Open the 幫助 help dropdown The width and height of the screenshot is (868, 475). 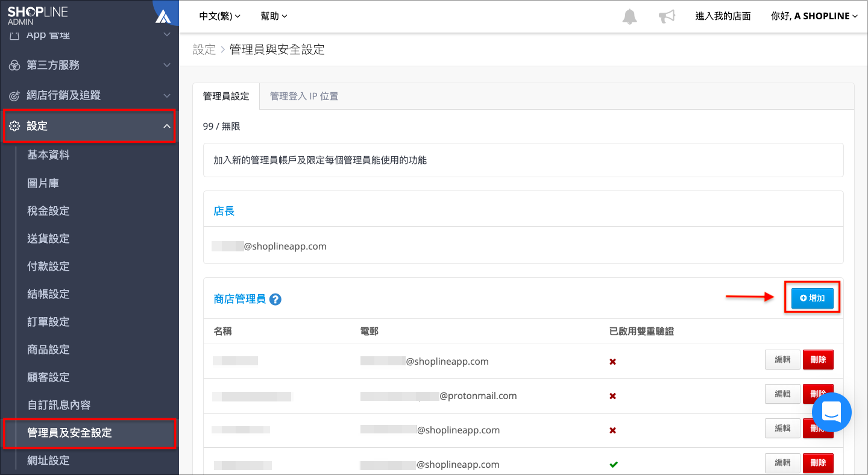coord(274,16)
